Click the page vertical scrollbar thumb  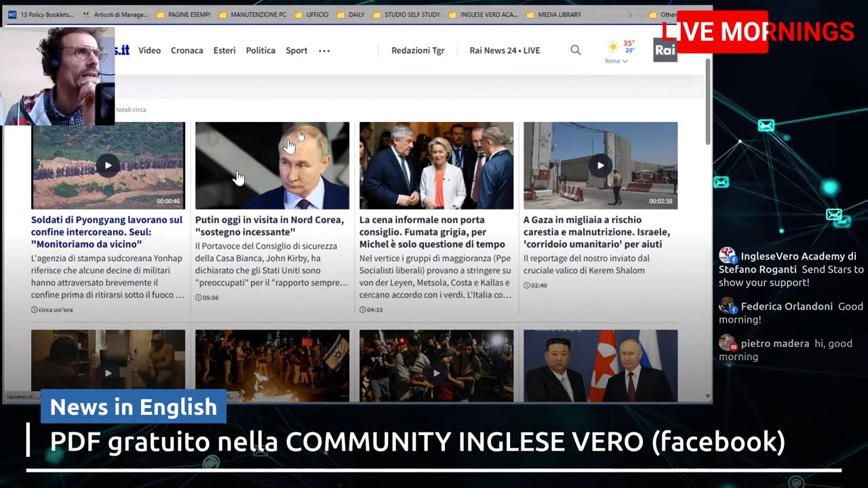click(x=708, y=102)
